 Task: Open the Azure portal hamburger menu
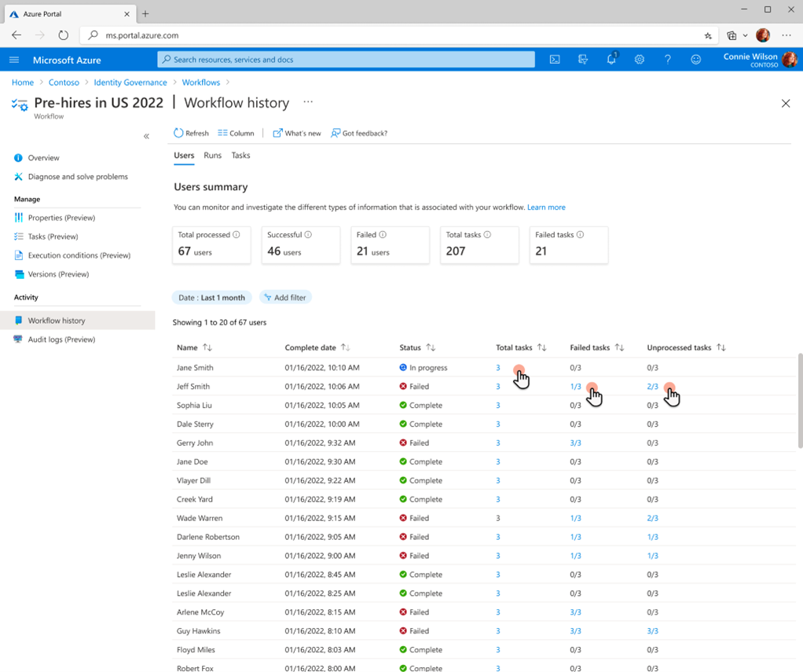14,60
